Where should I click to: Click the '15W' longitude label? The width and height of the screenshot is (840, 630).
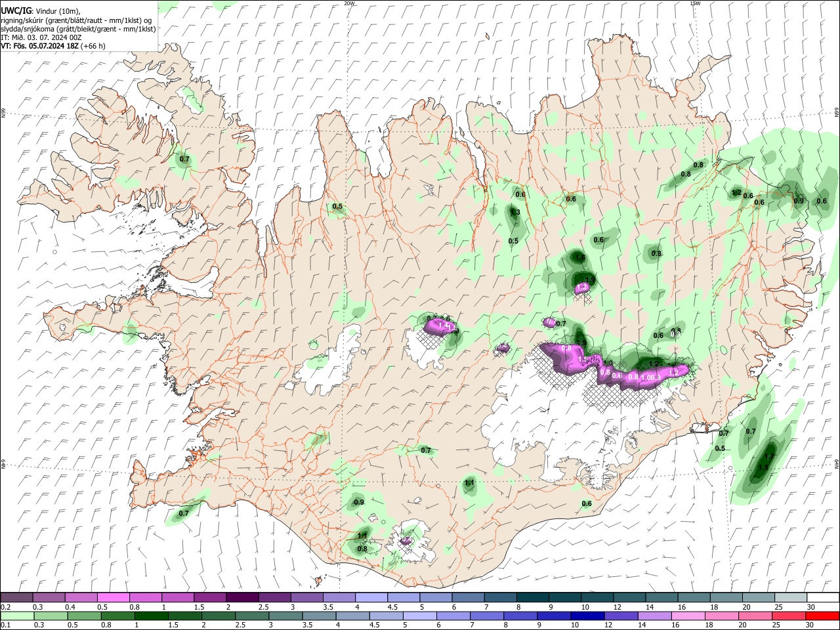pos(695,3)
